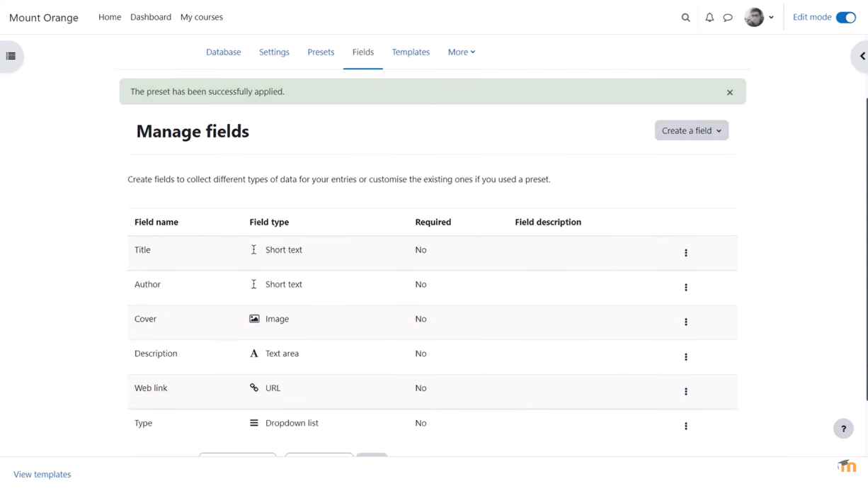Open actions menu for Type field

tap(685, 427)
